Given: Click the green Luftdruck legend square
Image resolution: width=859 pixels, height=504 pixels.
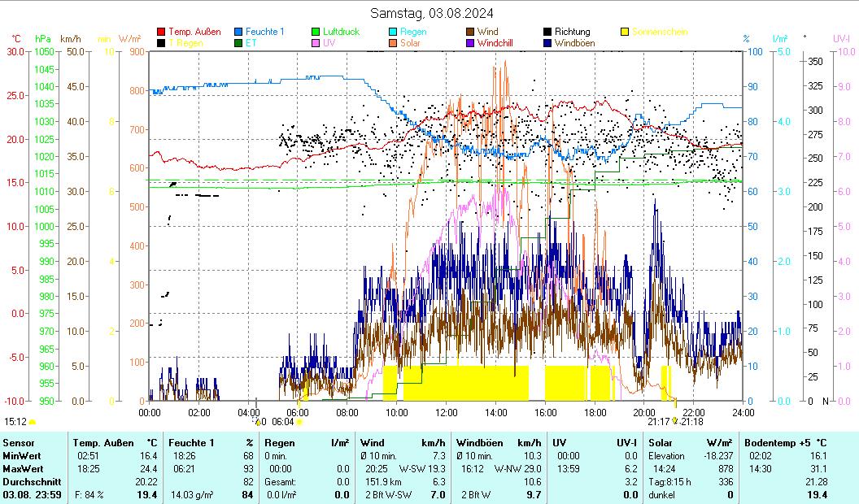Looking at the screenshot, I should tap(316, 32).
